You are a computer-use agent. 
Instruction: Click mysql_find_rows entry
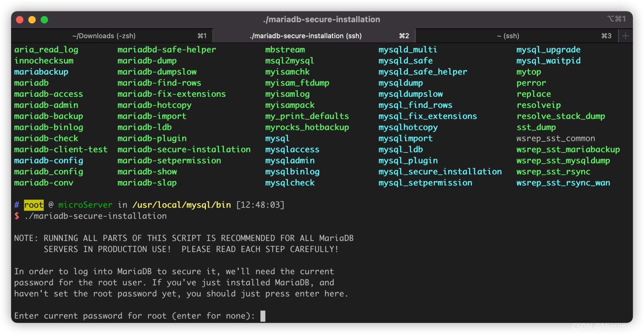[x=415, y=105]
